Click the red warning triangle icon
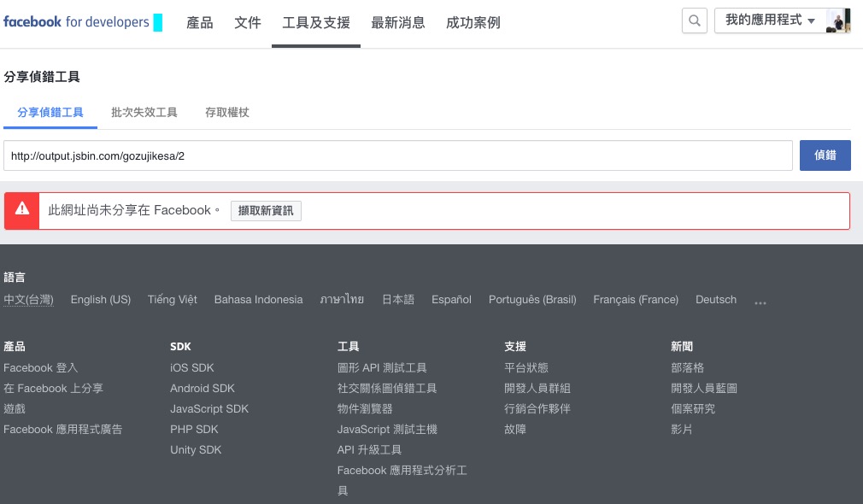 click(x=22, y=208)
